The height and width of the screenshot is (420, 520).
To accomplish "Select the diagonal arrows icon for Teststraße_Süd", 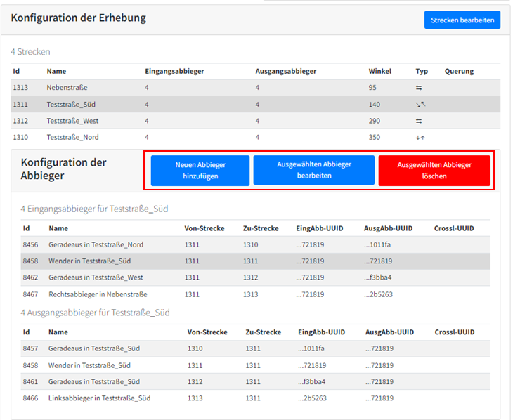I will 420,105.
